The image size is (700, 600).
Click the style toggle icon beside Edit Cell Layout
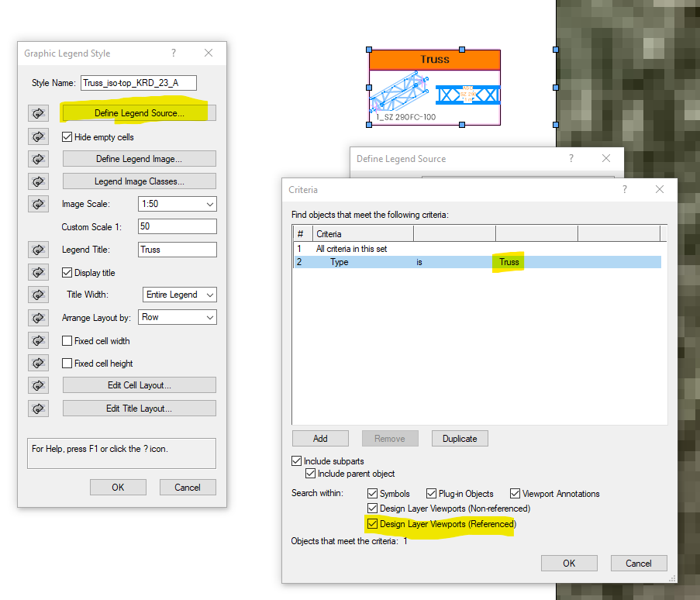tap(38, 385)
